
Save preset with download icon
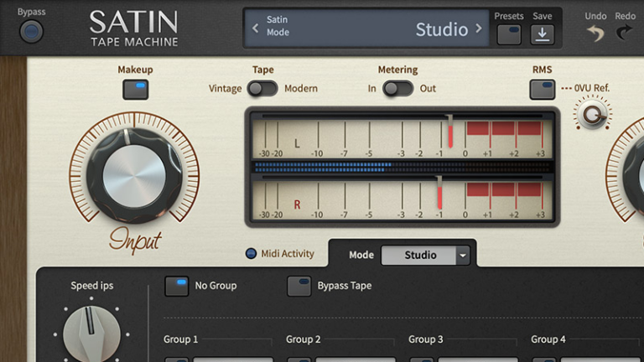[x=543, y=35]
